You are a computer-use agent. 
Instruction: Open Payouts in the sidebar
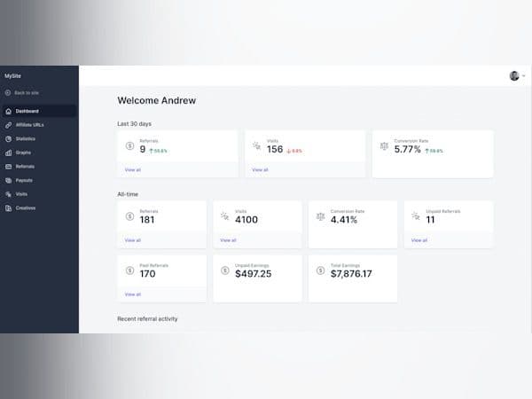[24, 181]
